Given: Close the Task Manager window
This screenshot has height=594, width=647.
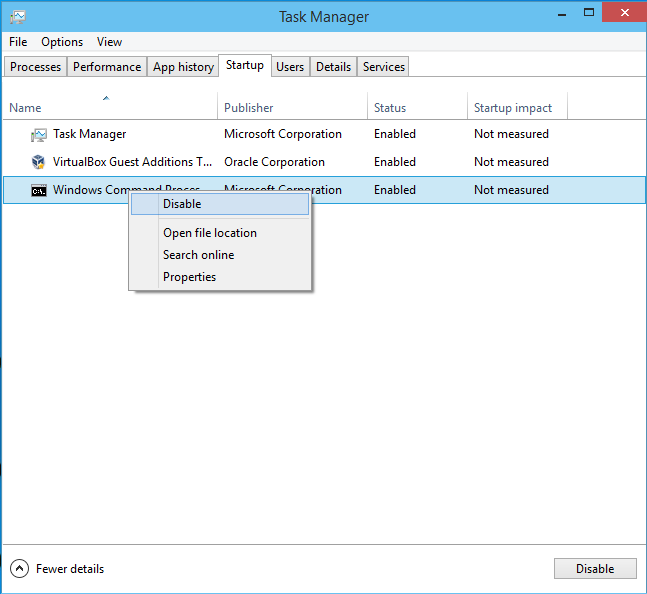Looking at the screenshot, I should tap(625, 13).
